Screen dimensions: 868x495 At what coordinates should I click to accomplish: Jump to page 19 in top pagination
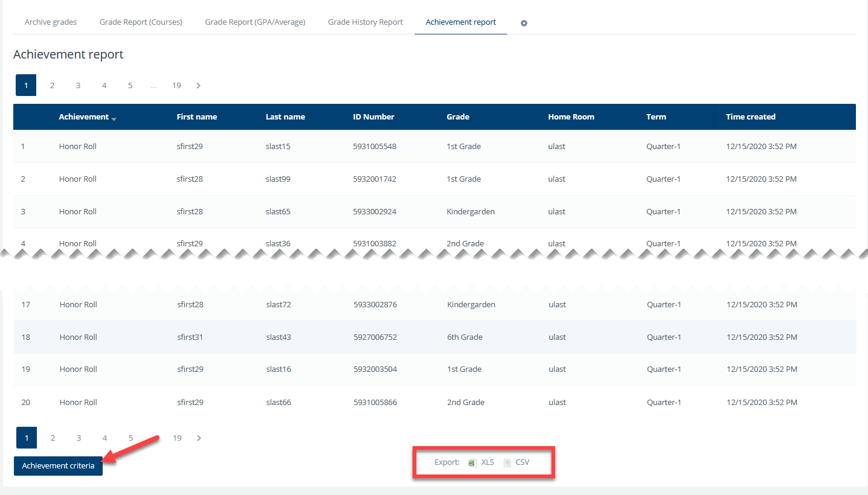[176, 86]
